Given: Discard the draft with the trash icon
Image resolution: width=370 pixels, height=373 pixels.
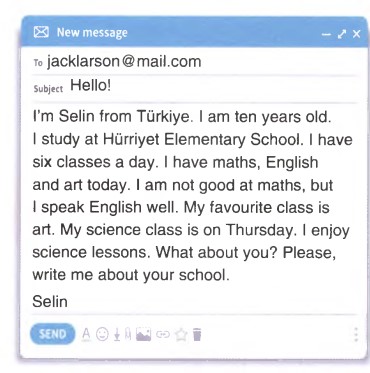Looking at the screenshot, I should [197, 334].
